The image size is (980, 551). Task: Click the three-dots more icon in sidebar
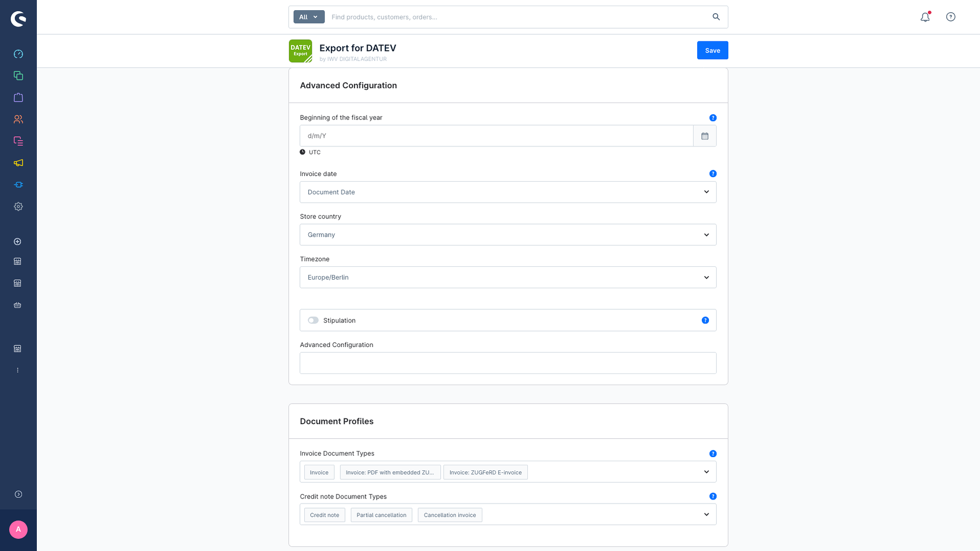point(17,370)
